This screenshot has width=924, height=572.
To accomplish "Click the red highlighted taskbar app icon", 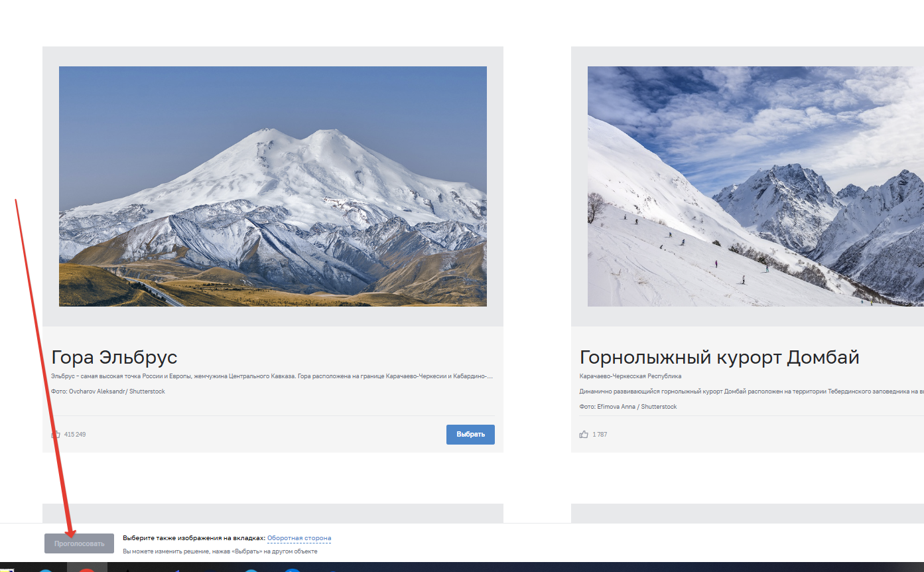I will coord(86,568).
